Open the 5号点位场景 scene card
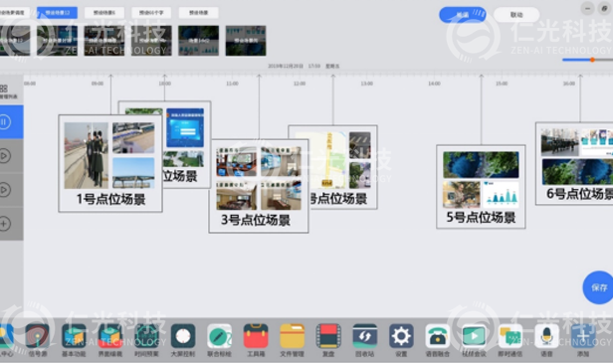 click(x=481, y=187)
